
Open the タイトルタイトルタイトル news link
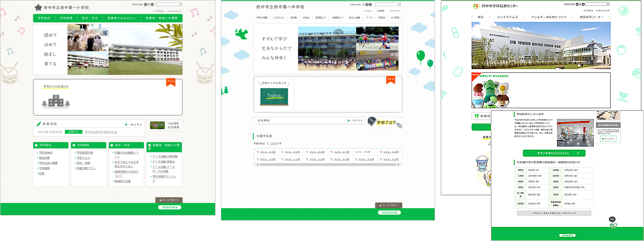coord(101,131)
